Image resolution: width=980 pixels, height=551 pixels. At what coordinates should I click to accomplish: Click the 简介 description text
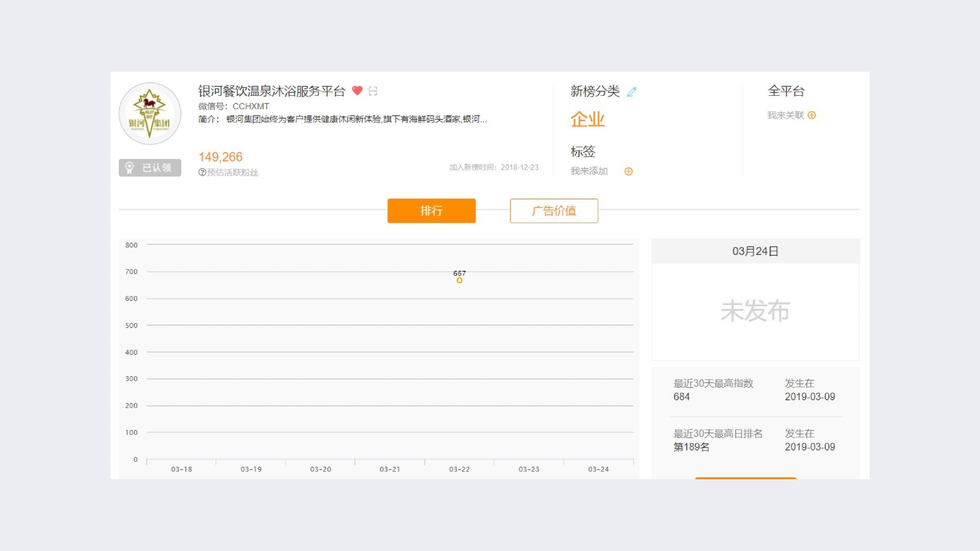(343, 119)
